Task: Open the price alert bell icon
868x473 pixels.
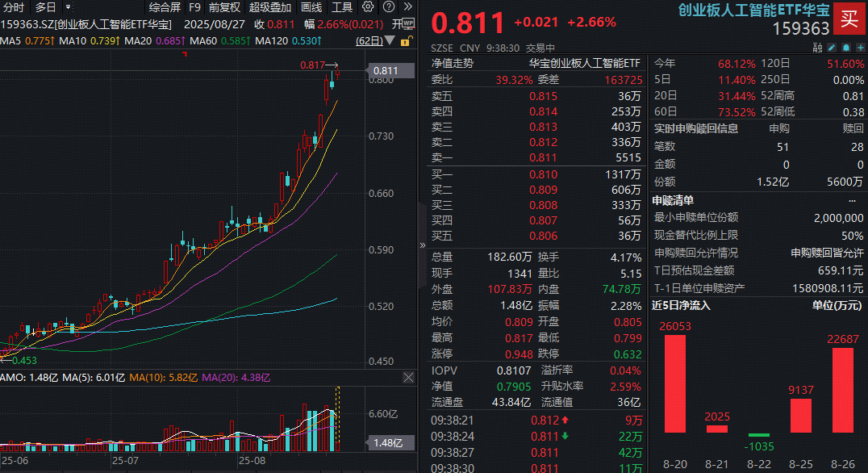Action: (x=846, y=47)
